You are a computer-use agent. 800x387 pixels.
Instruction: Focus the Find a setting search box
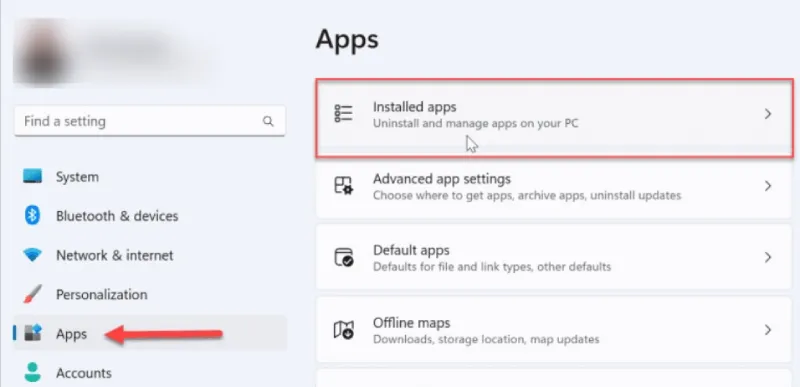click(x=150, y=121)
